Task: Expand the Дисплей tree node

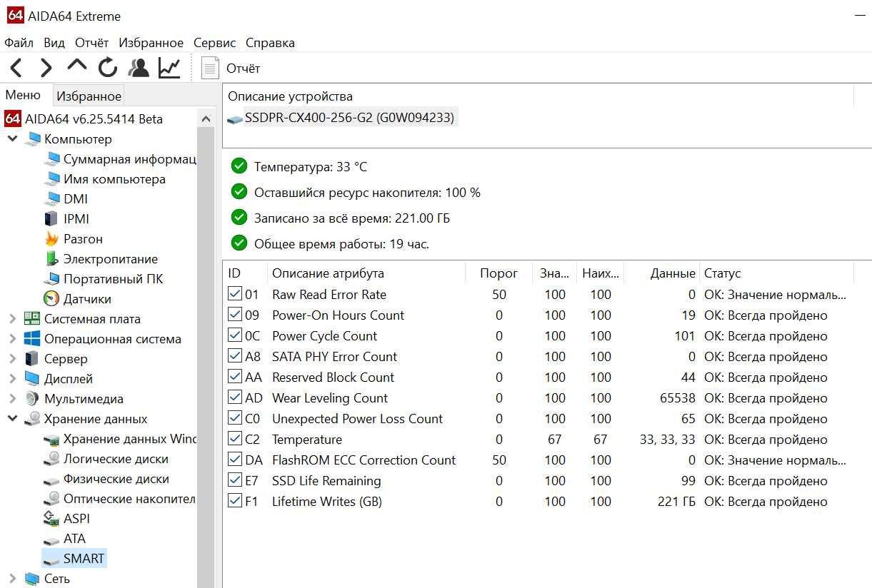Action: click(x=12, y=379)
